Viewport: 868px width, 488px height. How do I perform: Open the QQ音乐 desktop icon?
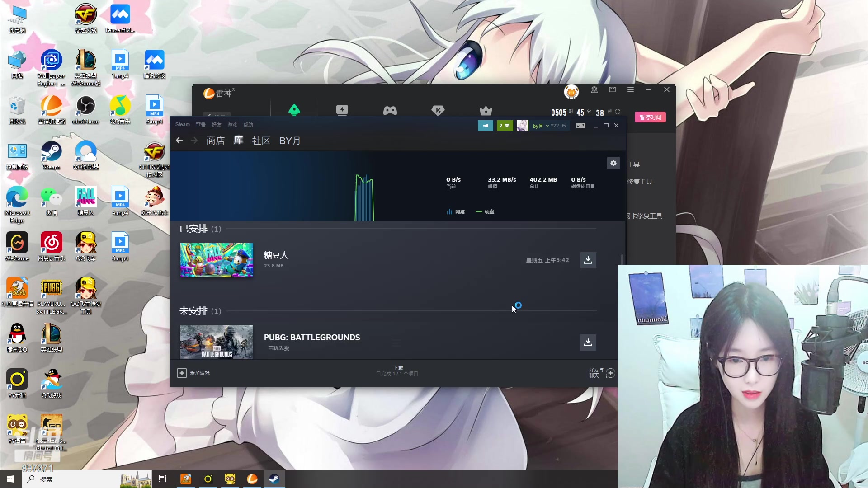120,110
